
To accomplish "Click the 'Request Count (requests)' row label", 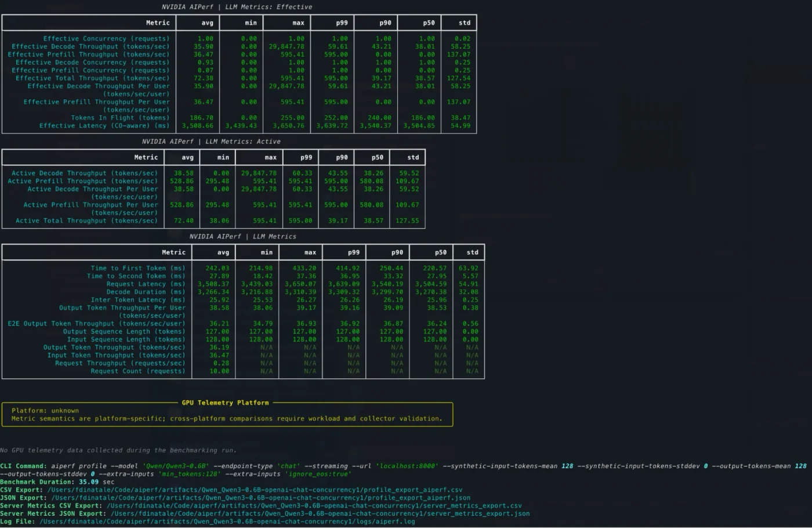I will coord(138,371).
